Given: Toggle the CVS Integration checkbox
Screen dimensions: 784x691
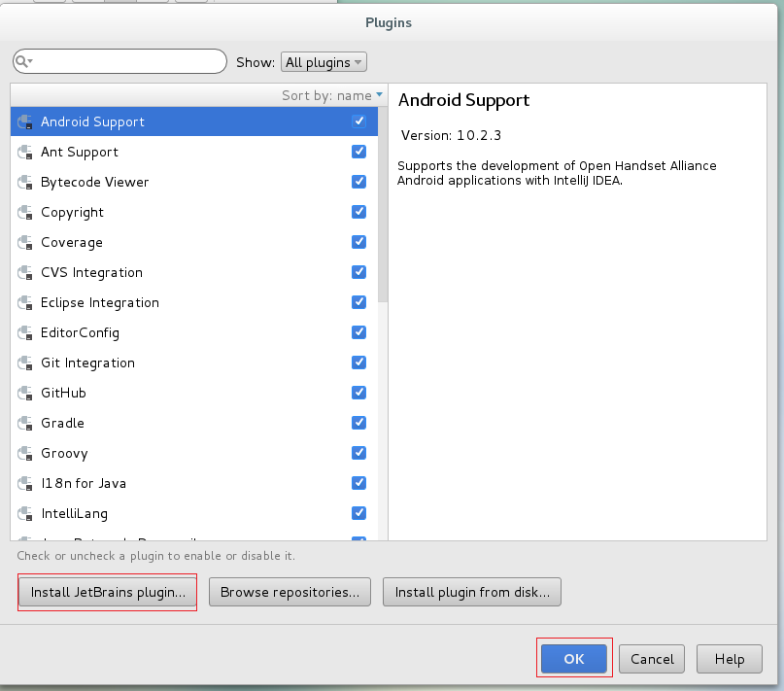Looking at the screenshot, I should click(x=358, y=272).
